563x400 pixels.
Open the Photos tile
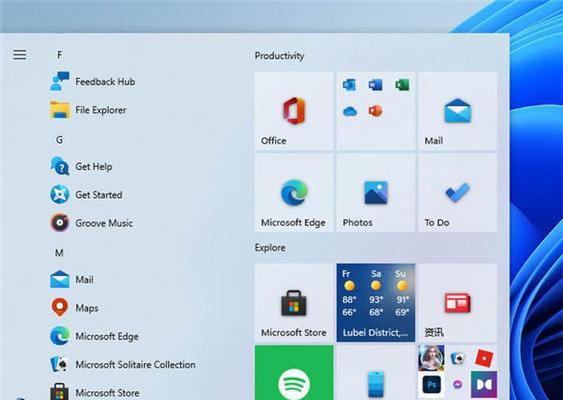[x=376, y=193]
